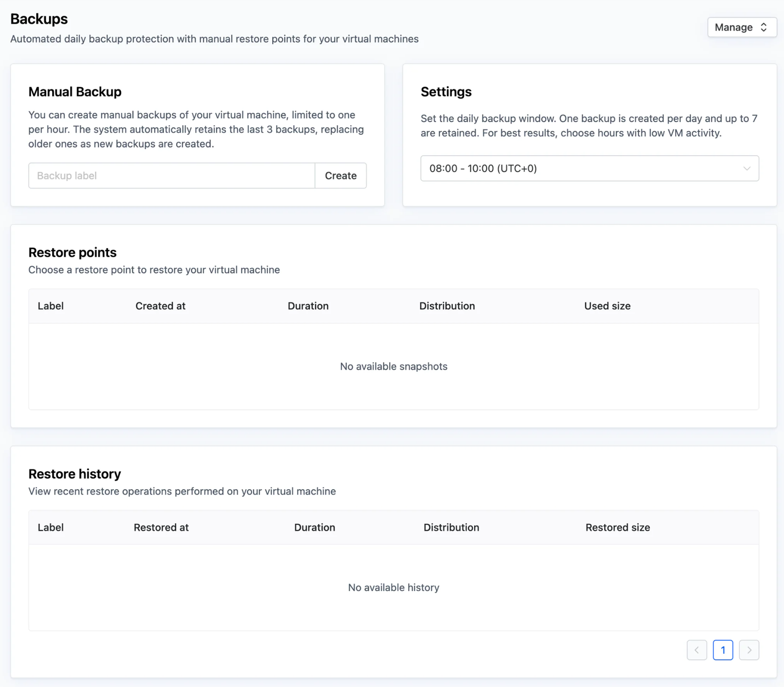
Task: Click Distribution header in Restore history table
Action: pyautogui.click(x=451, y=527)
